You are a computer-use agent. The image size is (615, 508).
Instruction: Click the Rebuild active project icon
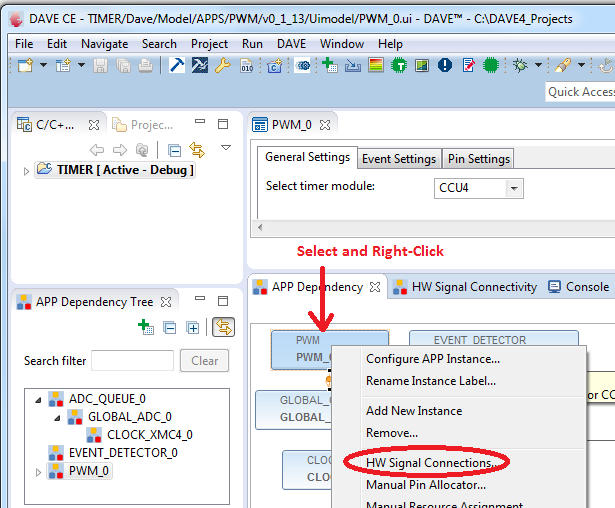point(200,65)
